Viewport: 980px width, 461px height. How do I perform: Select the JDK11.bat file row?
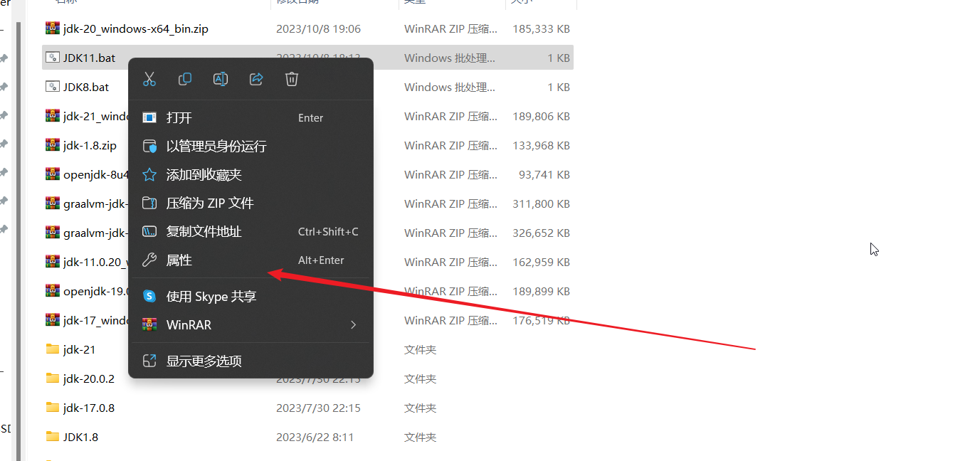pos(307,58)
